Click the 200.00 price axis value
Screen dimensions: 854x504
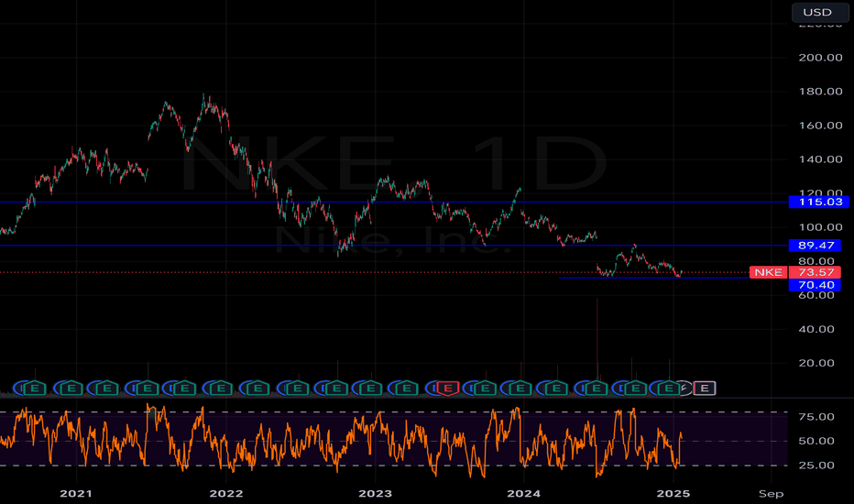click(820, 57)
